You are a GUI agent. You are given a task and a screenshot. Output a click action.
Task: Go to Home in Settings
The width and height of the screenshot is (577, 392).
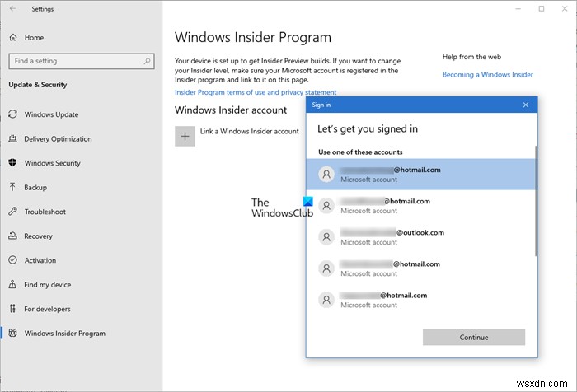pyautogui.click(x=34, y=37)
